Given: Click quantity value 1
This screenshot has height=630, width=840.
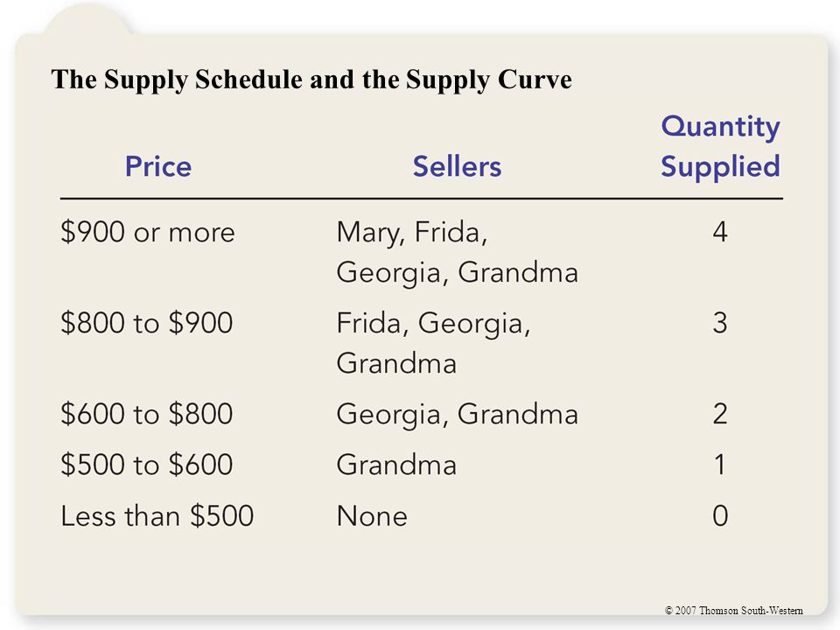Looking at the screenshot, I should click(x=720, y=465).
